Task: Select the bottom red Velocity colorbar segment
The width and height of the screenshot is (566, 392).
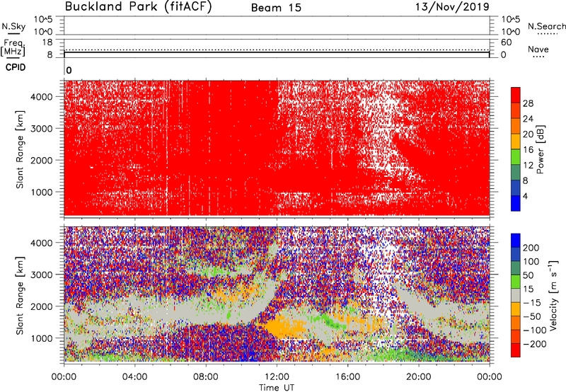Action: (516, 350)
